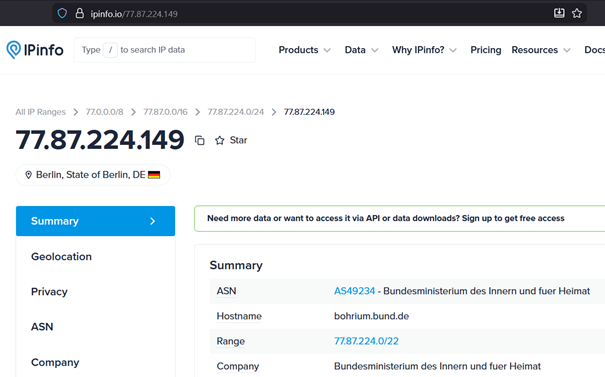Screen dimensions: 605x377
Task: Go to All IP Ranges breadcrumb
Action: 41,112
